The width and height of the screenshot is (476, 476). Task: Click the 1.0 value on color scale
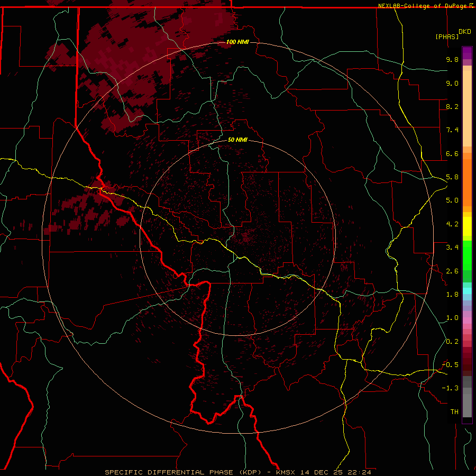pyautogui.click(x=452, y=318)
